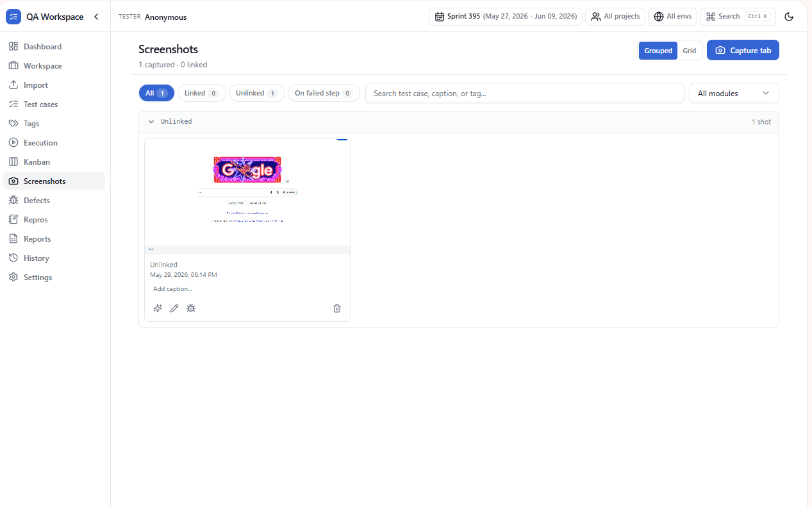The width and height of the screenshot is (812, 507).
Task: Open the All projects filter
Action: pyautogui.click(x=615, y=17)
